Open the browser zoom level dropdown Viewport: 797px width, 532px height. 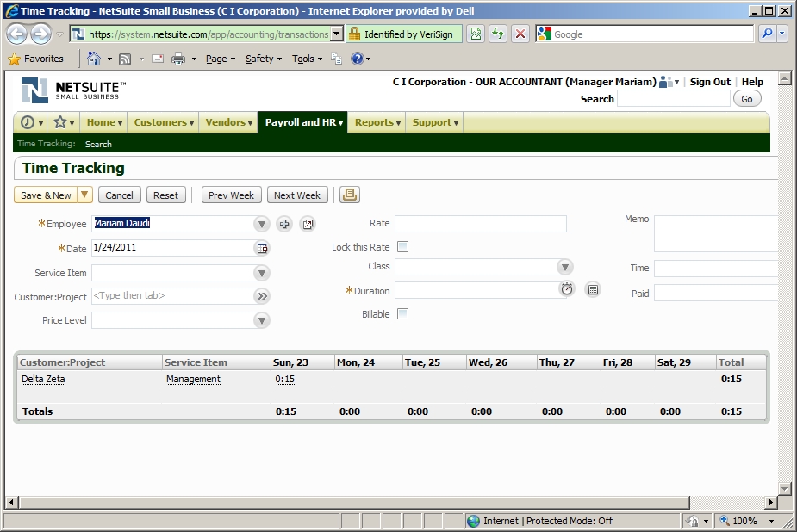pos(771,521)
